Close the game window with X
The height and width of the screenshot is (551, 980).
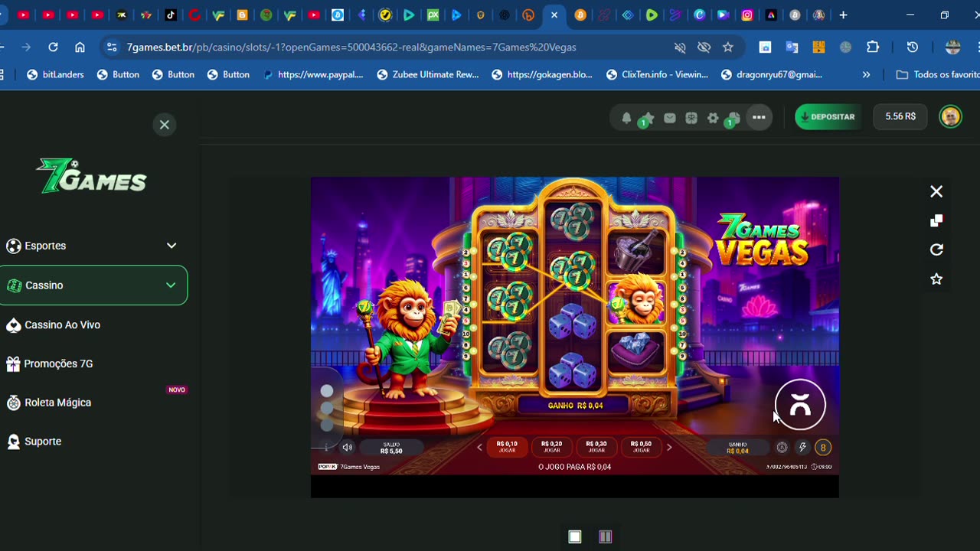click(936, 192)
